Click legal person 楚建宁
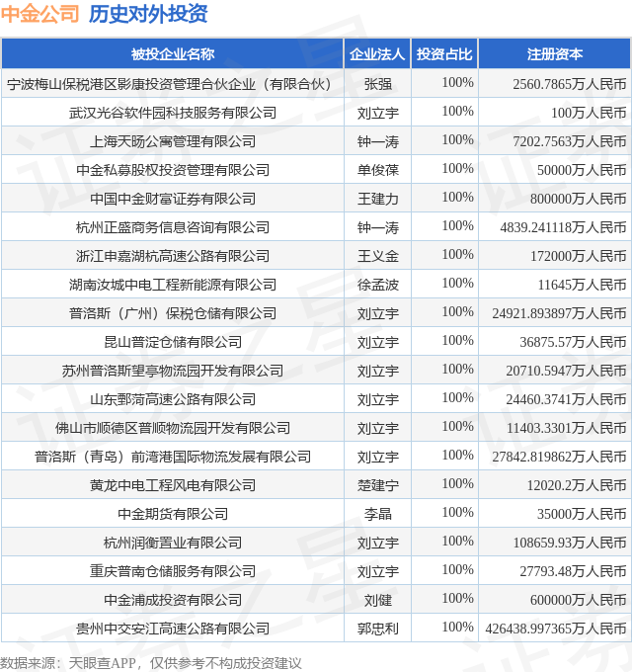Viewport: 632px width, 672px height. [377, 485]
